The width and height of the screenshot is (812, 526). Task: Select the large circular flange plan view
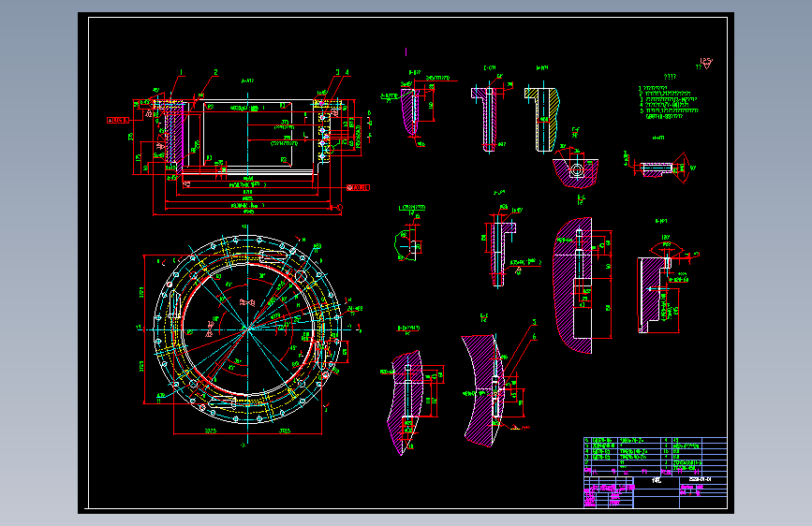click(248, 330)
